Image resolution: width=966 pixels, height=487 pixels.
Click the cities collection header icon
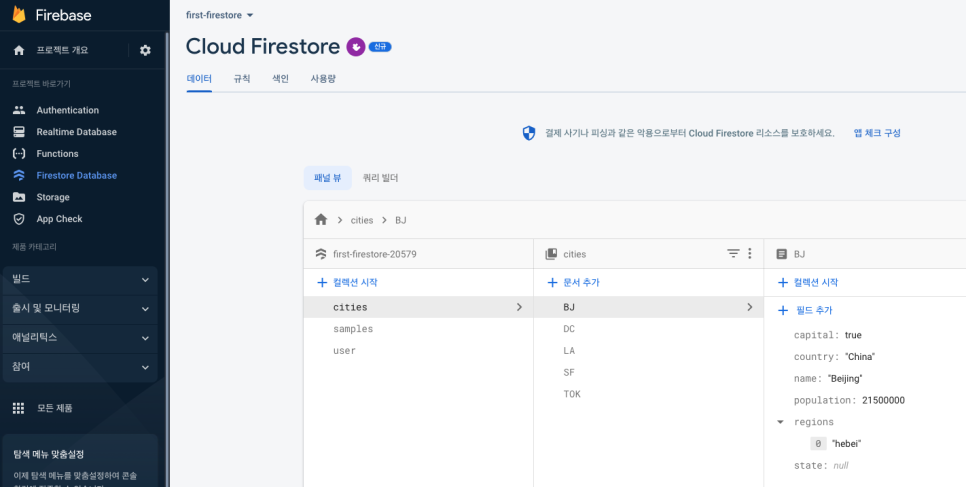coord(551,253)
